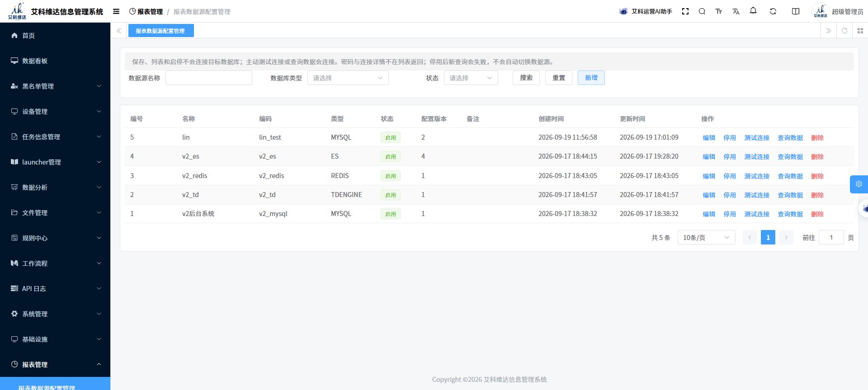Viewport: 868px width, 390px height.
Task: Go to 首页 in sidebar
Action: 55,35
